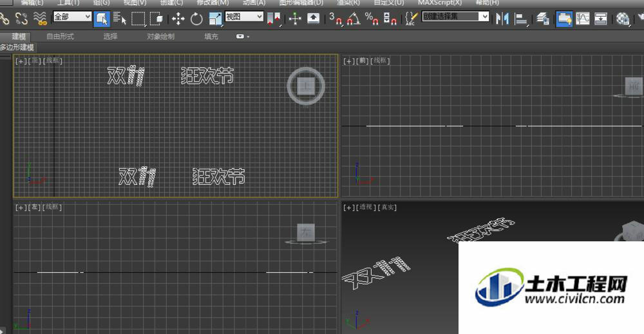Select the Select and Move tool

click(178, 19)
